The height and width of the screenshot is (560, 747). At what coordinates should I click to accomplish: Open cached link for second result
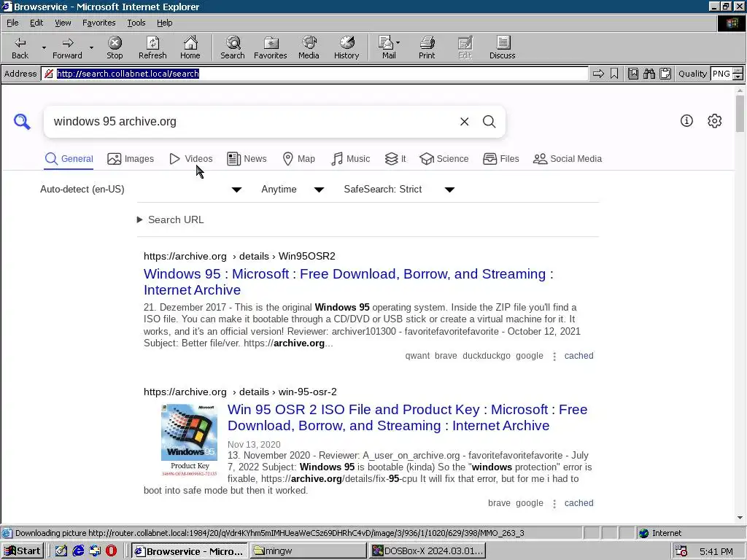pos(578,503)
